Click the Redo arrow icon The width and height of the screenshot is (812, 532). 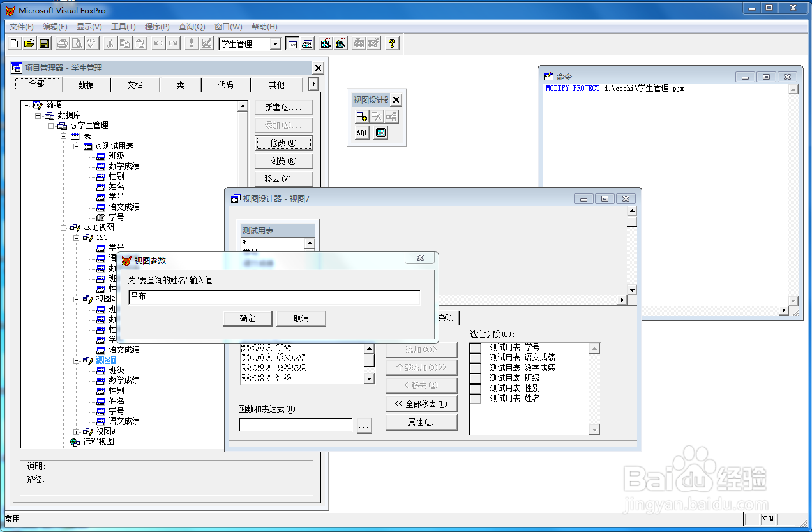[x=172, y=43]
